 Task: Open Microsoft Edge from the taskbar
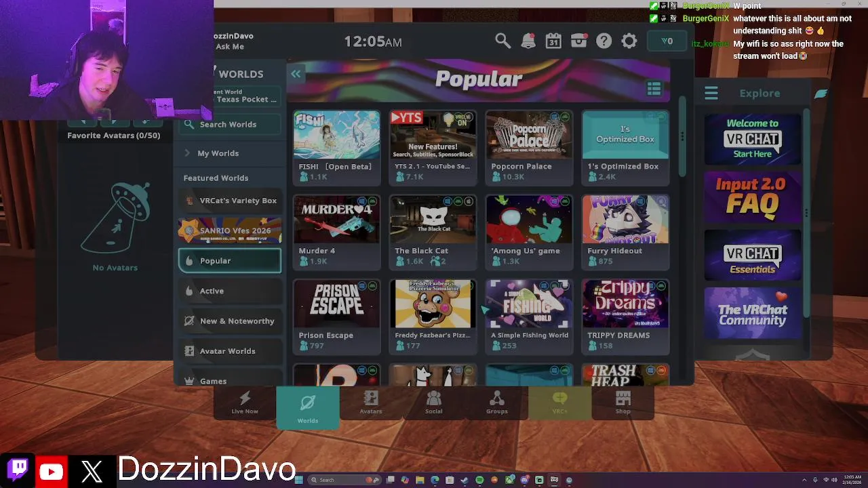click(435, 480)
